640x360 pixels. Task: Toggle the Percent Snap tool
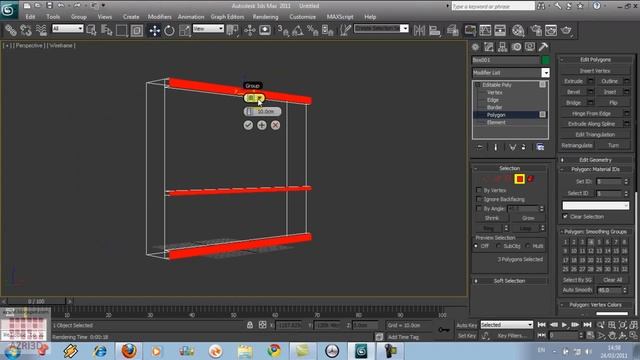click(313, 31)
